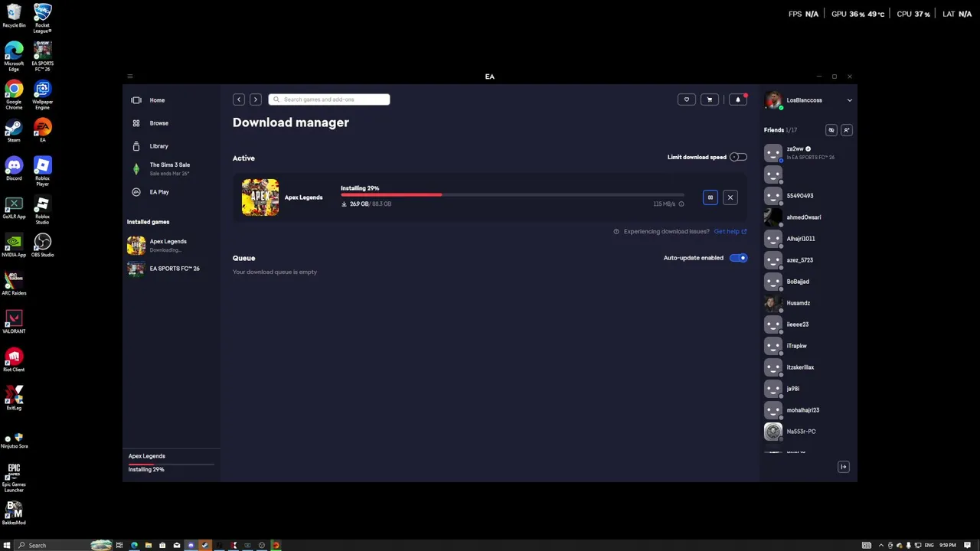Image resolution: width=980 pixels, height=551 pixels.
Task: Open Recycle Bin desktop icon
Action: pos(14,16)
